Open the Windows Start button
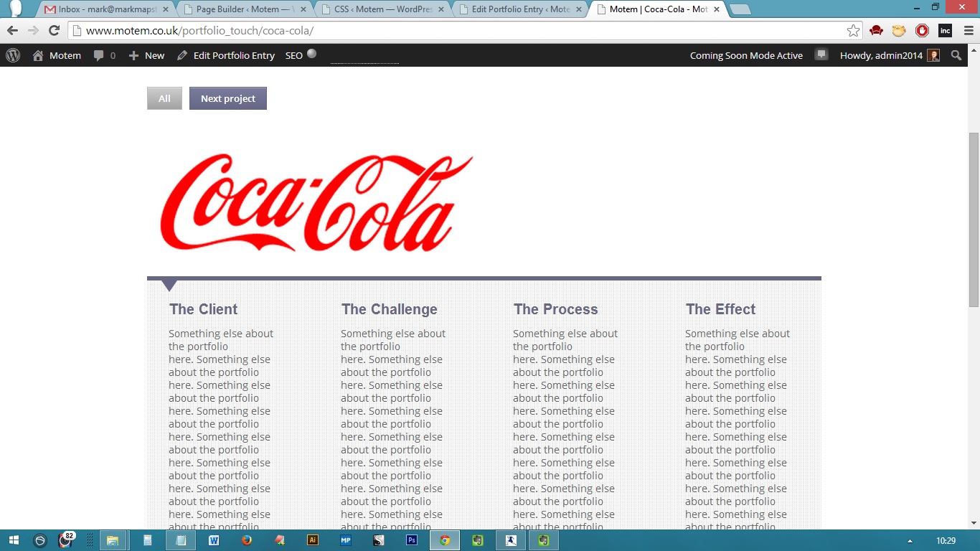 click(x=14, y=540)
